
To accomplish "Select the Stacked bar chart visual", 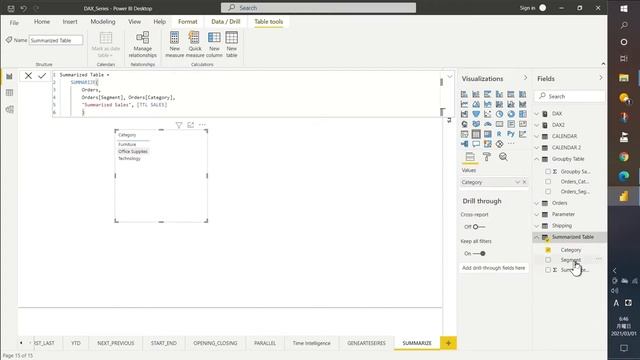I will coord(464,94).
